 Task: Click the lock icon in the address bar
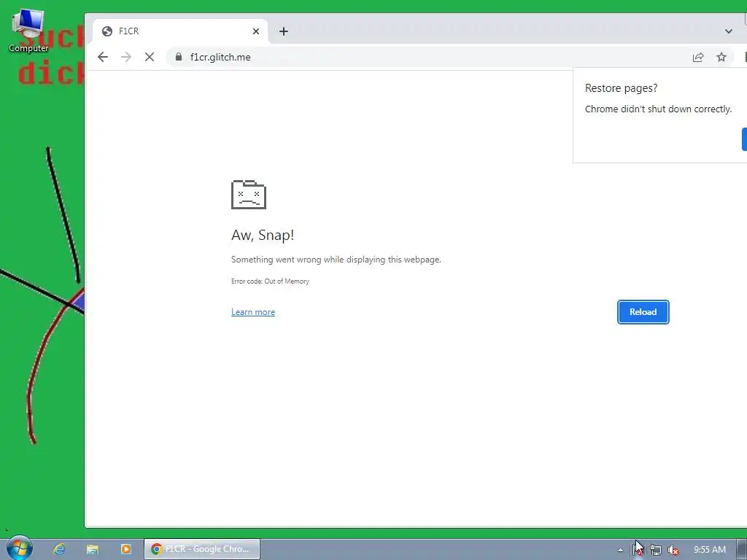179,57
